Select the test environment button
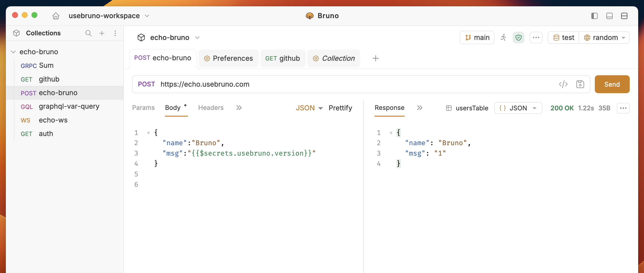 [x=564, y=38]
